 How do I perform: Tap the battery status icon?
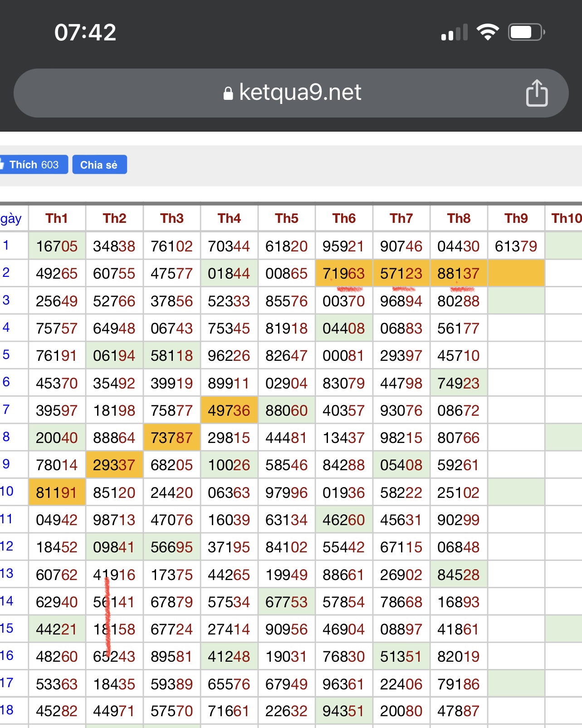click(x=527, y=32)
